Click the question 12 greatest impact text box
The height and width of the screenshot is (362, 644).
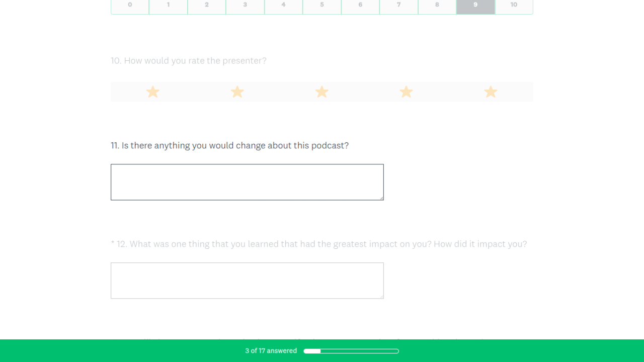247,281
